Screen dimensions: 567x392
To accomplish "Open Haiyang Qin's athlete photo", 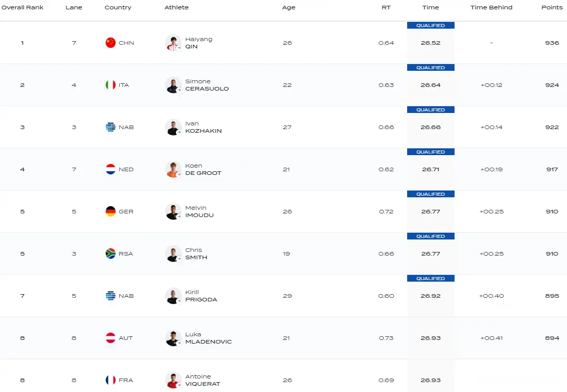I will tap(173, 43).
